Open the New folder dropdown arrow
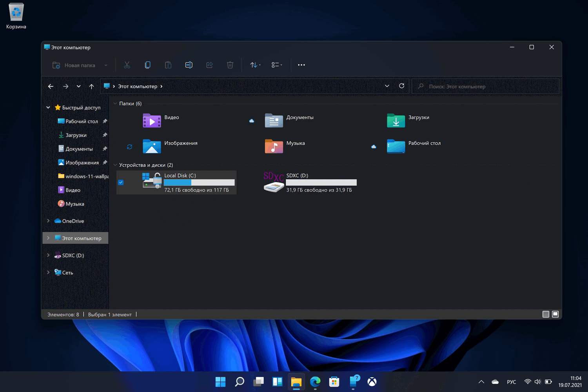588x392 pixels. [x=106, y=65]
